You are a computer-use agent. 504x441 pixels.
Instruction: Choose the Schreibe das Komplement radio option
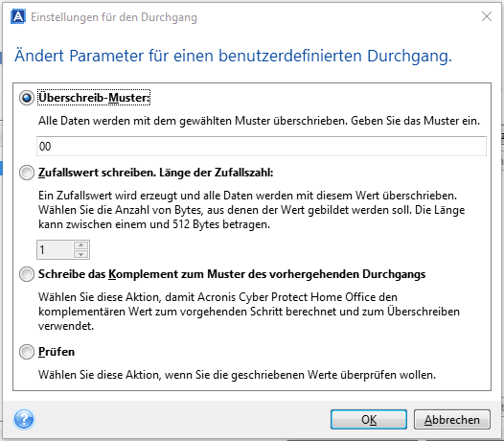point(27,274)
